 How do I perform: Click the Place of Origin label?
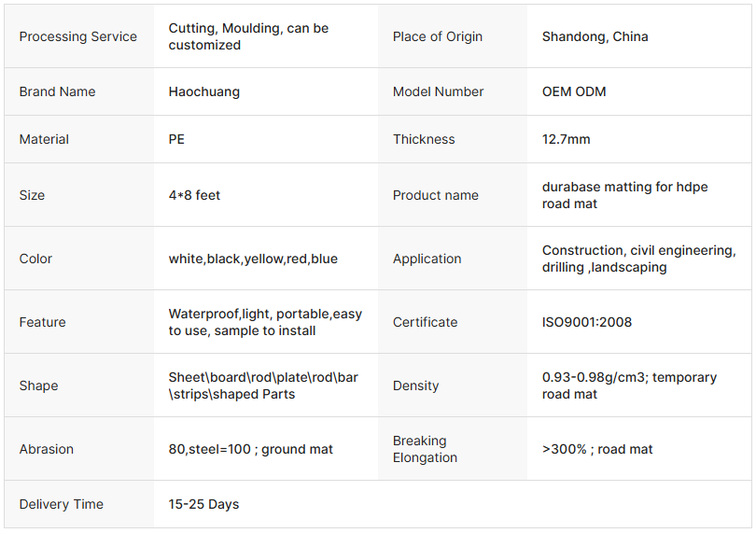point(438,36)
